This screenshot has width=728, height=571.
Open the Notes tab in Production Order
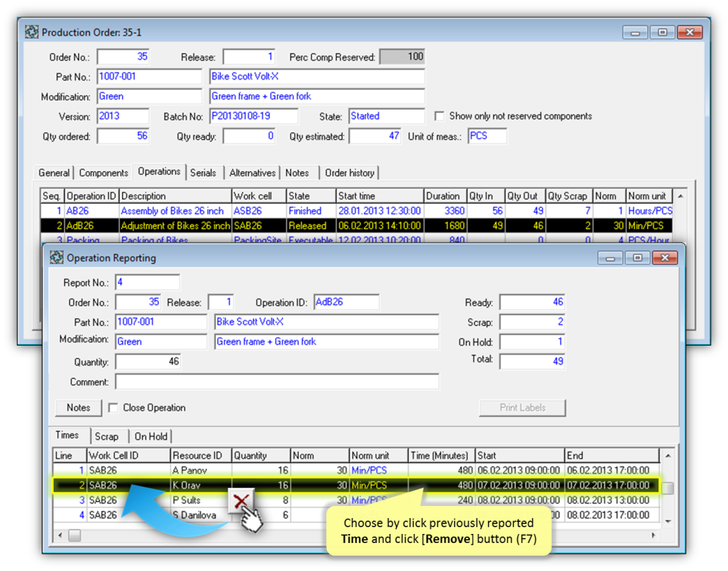pos(297,173)
